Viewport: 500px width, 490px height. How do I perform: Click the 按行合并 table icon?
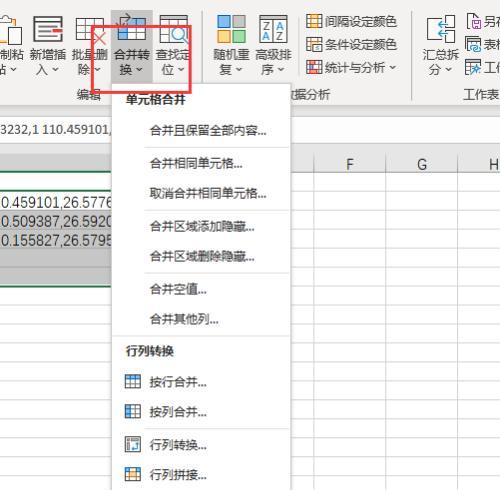click(133, 381)
